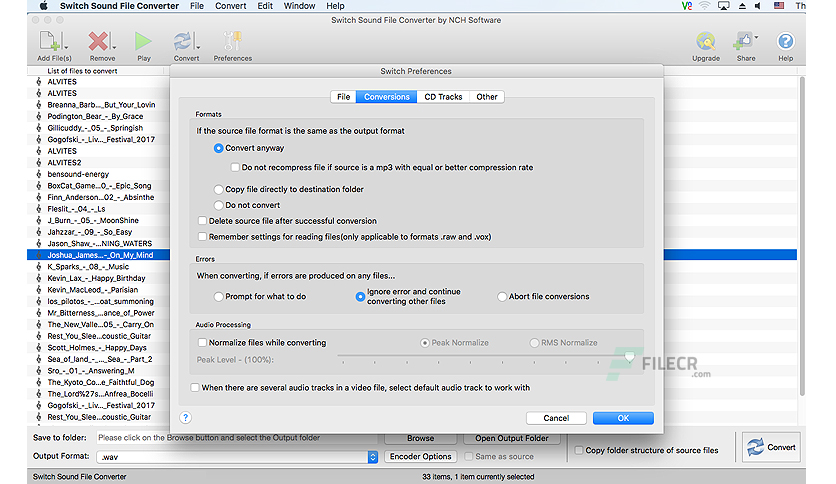
Task: Click the Upgrade toolbar icon
Action: tap(705, 41)
